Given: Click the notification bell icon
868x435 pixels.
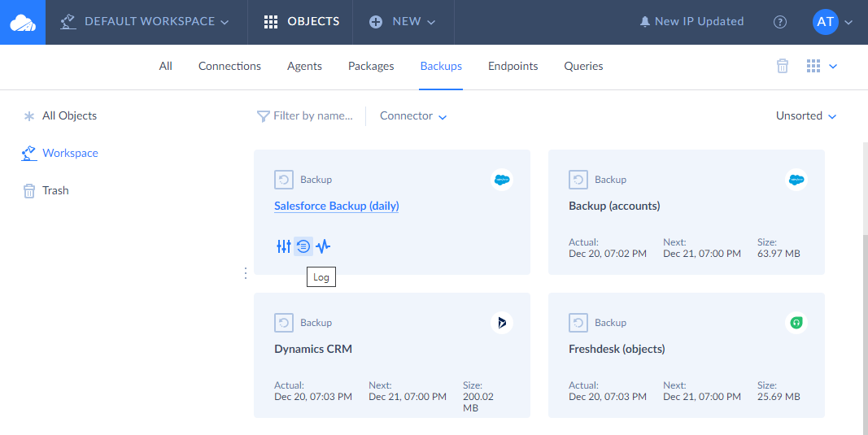Looking at the screenshot, I should (x=645, y=22).
